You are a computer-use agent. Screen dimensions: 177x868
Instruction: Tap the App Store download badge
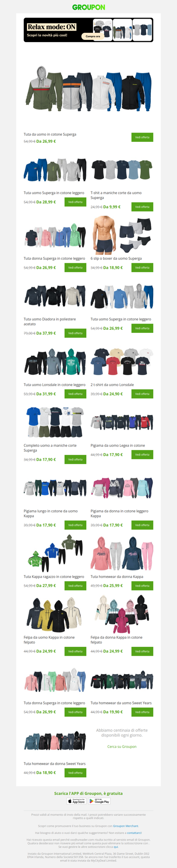(77, 801)
